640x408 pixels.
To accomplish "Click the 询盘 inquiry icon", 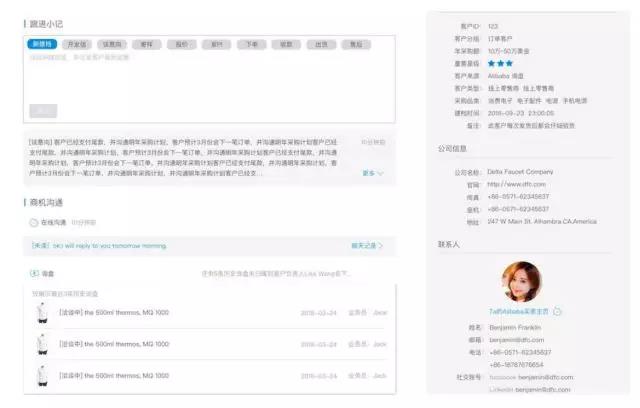I will pos(35,273).
